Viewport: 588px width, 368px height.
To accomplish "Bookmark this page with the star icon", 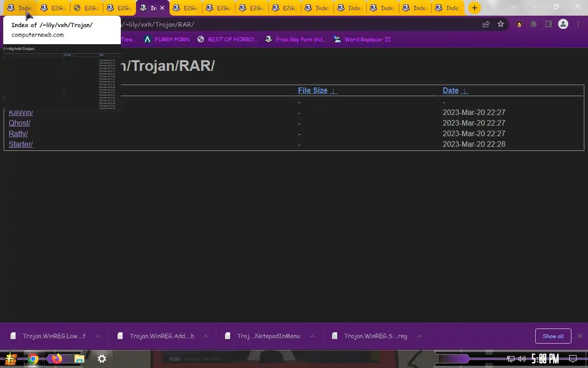I will (501, 24).
